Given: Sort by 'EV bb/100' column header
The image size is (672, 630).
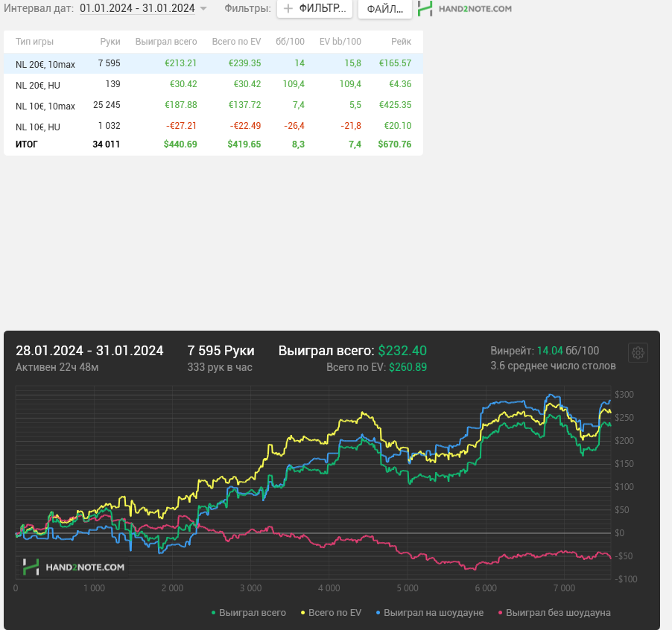Looking at the screenshot, I should click(x=340, y=42).
